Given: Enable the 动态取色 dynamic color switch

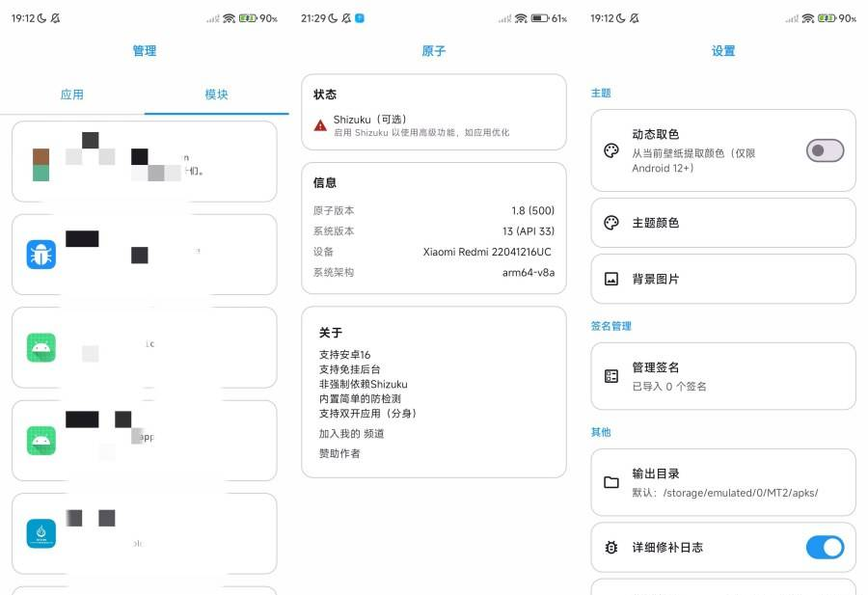Looking at the screenshot, I should pyautogui.click(x=825, y=150).
